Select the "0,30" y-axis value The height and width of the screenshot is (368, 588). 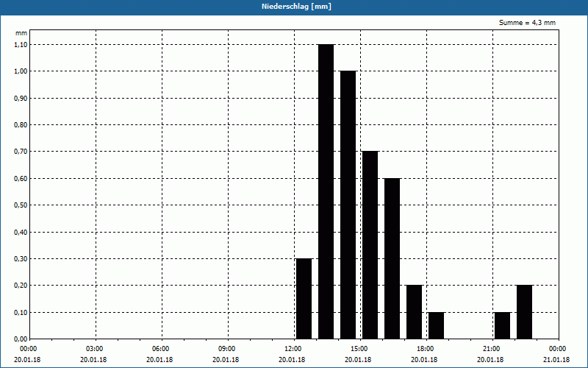[21, 259]
